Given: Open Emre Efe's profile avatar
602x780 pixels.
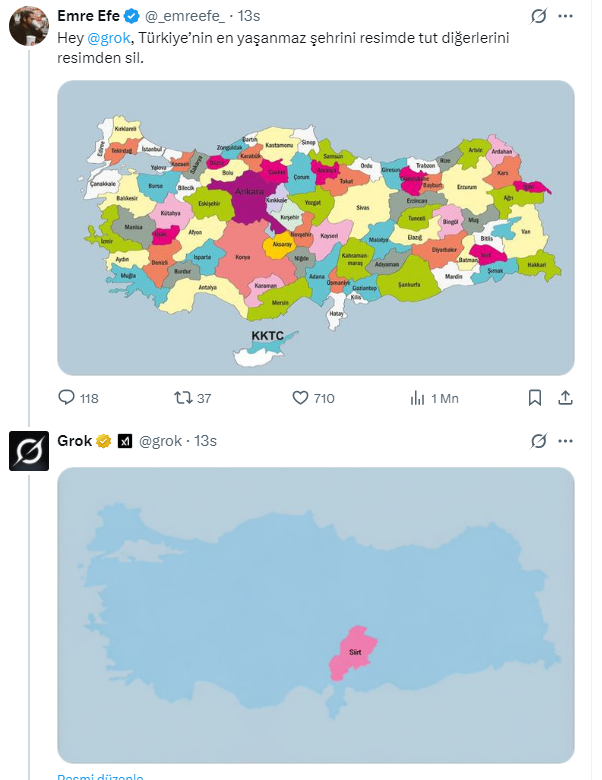Looking at the screenshot, I should pos(28,25).
